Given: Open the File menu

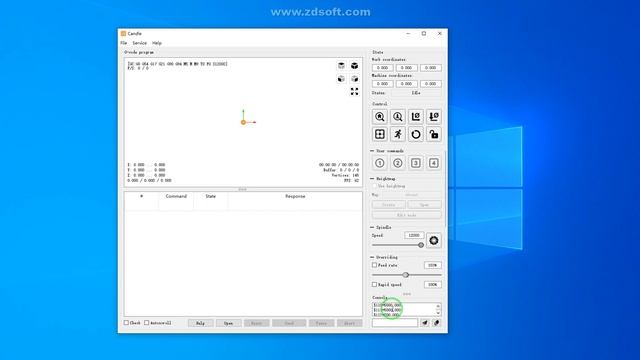Looking at the screenshot, I should tap(124, 43).
